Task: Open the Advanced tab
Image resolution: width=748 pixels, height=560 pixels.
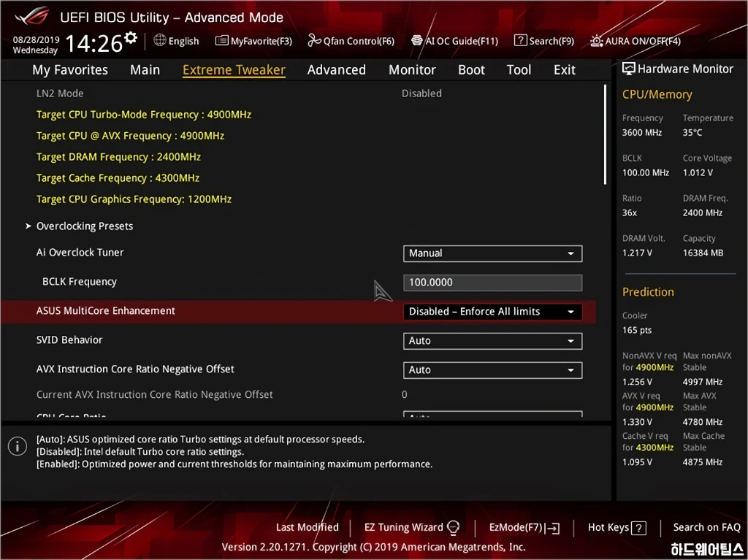Action: pos(336,69)
